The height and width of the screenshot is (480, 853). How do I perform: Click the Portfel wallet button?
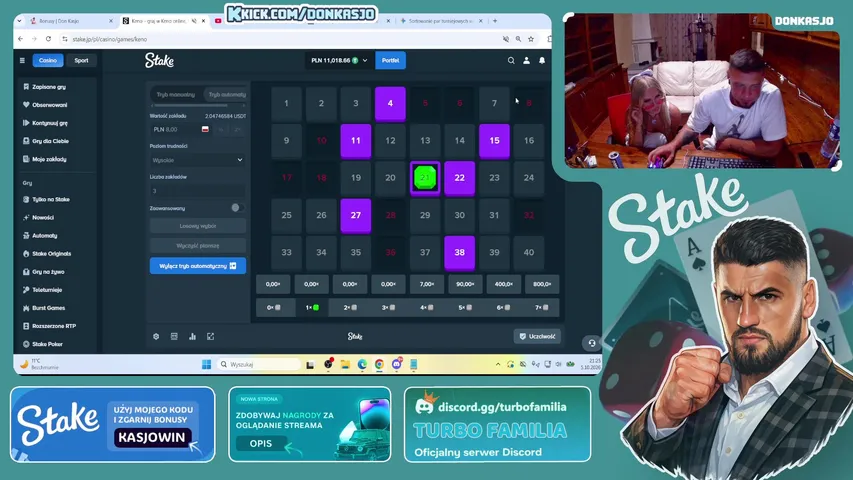click(390, 60)
